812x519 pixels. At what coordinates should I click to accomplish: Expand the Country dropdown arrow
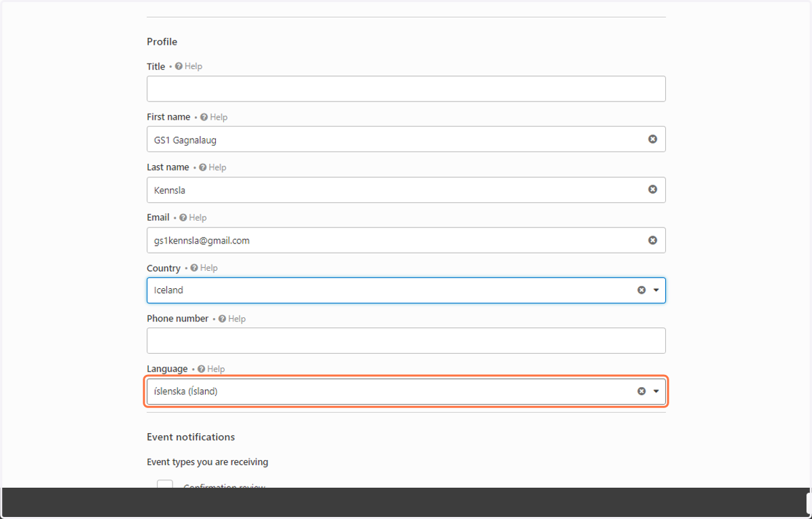(656, 290)
